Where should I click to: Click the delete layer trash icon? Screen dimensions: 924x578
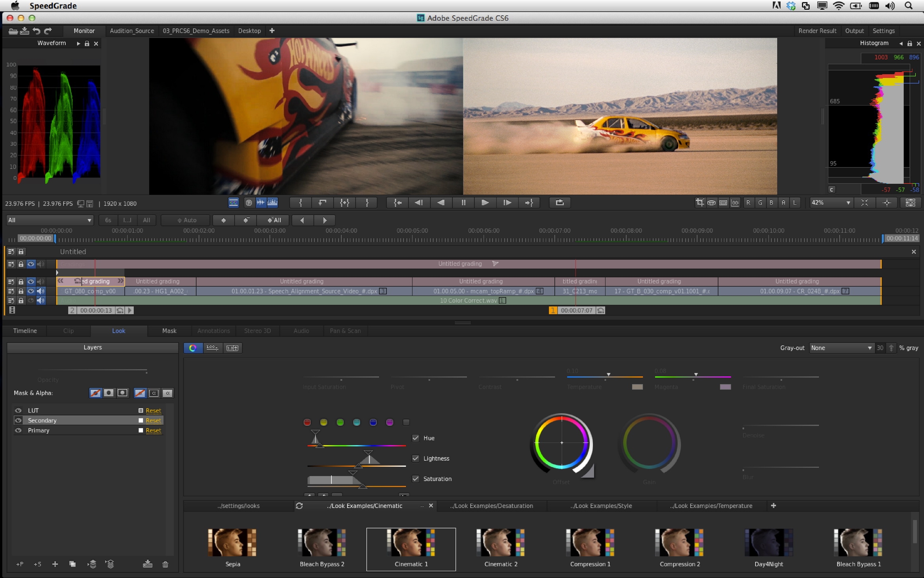point(165,564)
